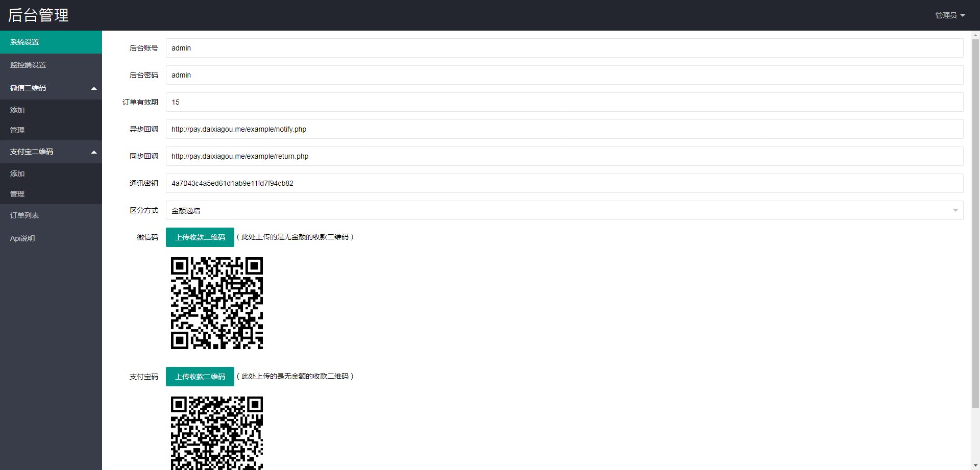
Task: Click the 订单有效期 field containing 15
Action: click(x=565, y=102)
